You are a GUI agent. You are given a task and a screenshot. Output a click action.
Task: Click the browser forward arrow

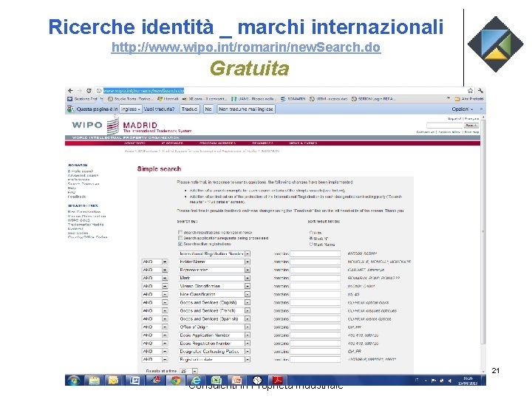(79, 91)
